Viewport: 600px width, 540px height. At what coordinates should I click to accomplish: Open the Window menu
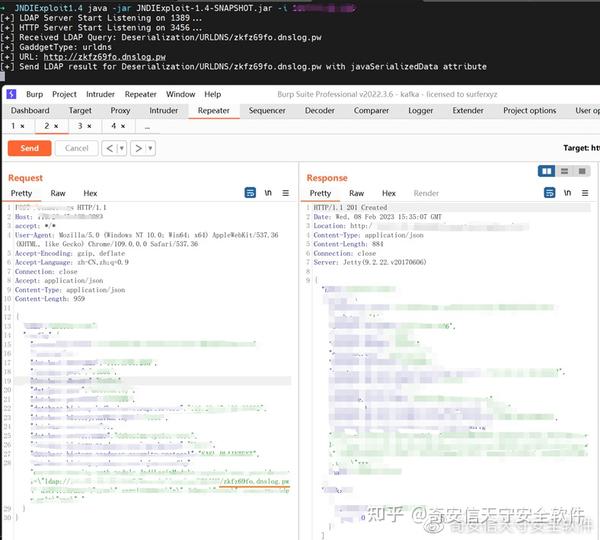[181, 94]
